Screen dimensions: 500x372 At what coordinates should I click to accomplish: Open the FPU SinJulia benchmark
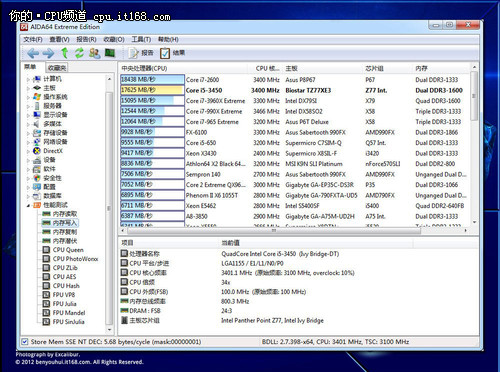coord(64,322)
